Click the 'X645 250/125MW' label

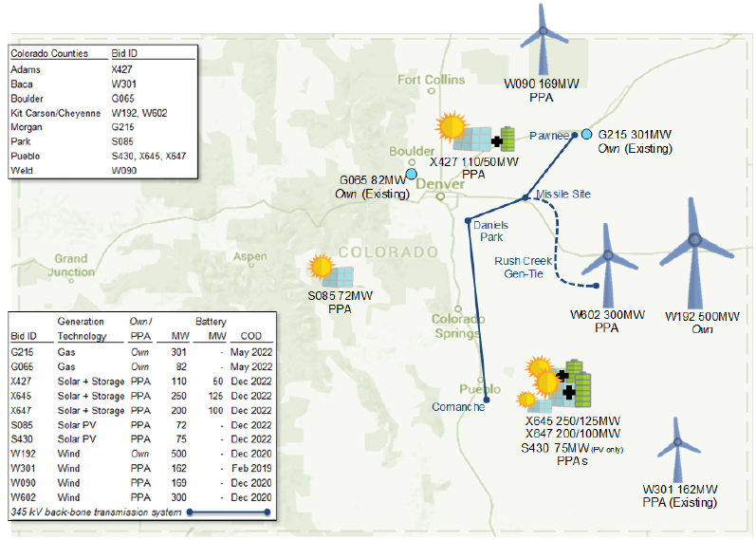coord(573,420)
